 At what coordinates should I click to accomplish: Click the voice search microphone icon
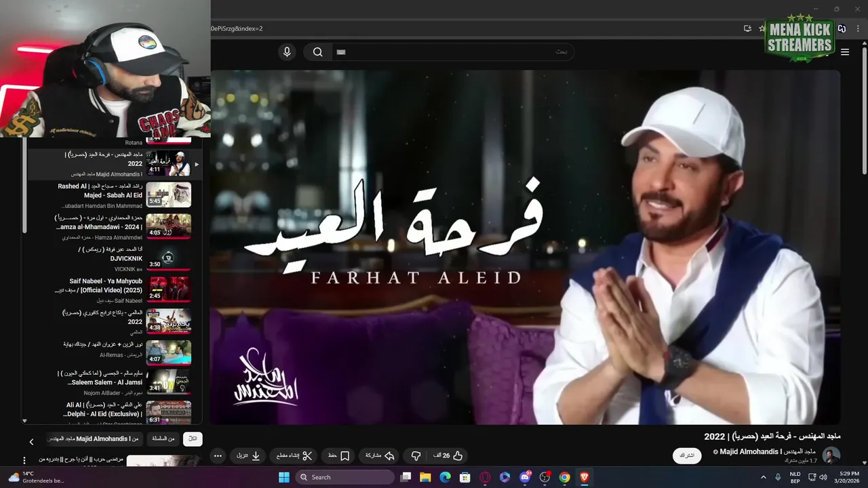pos(287,52)
